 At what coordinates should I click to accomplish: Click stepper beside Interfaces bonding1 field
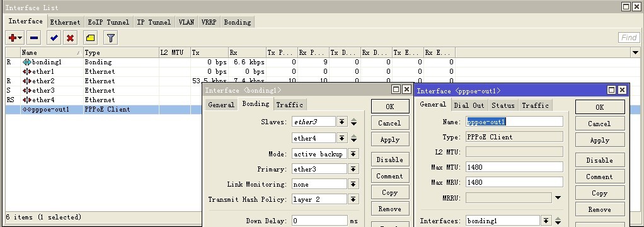[x=558, y=221]
